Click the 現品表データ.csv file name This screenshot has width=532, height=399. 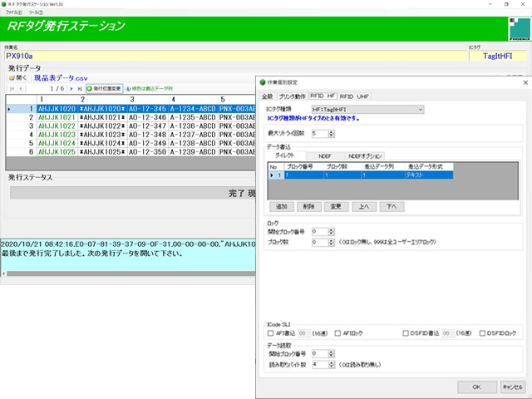coord(61,78)
